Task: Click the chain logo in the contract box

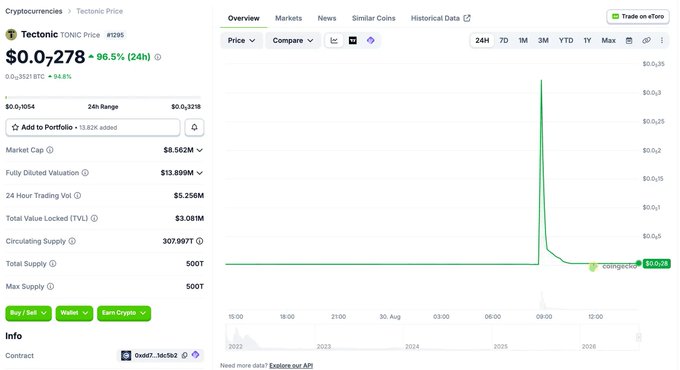Action: (126, 355)
